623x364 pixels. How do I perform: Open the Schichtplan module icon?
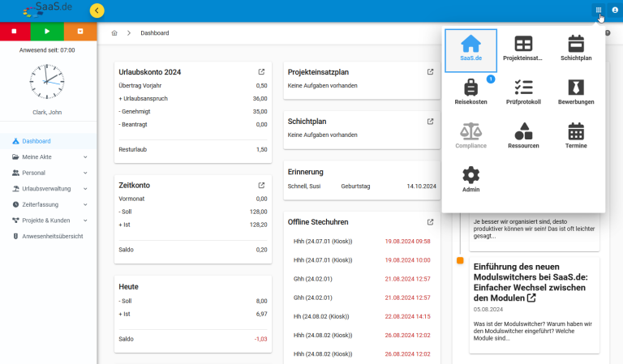(576, 49)
